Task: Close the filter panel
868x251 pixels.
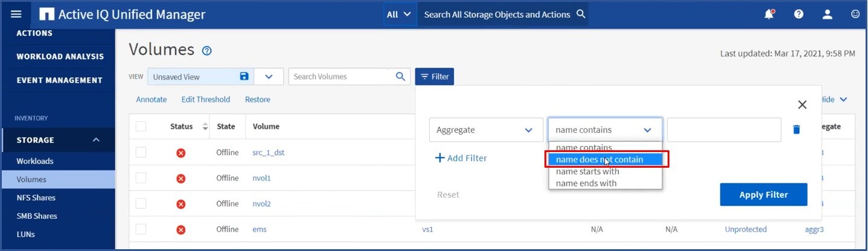Action: [802, 105]
